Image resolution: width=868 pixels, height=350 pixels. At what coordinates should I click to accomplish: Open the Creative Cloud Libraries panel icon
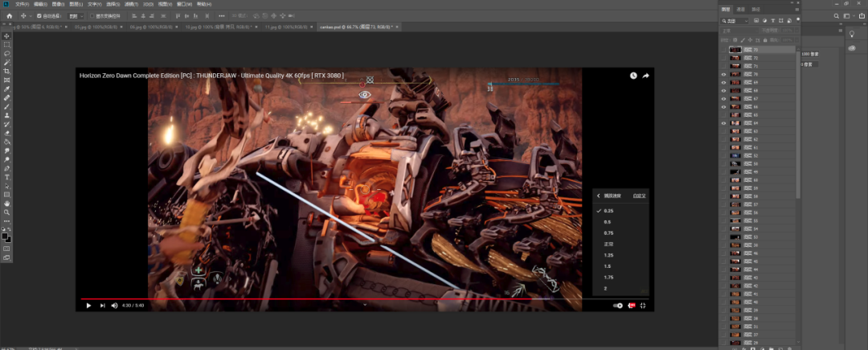click(852, 48)
